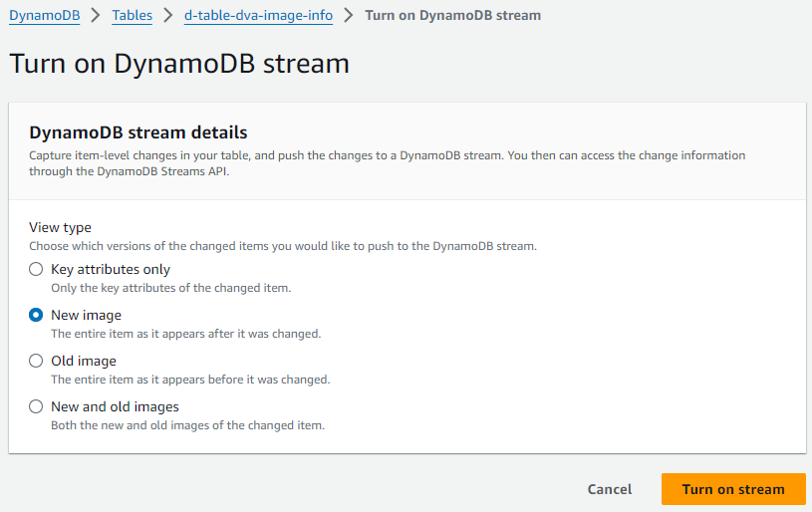812x512 pixels.
Task: Click text 'appears before it was changed'
Action: [239, 380]
